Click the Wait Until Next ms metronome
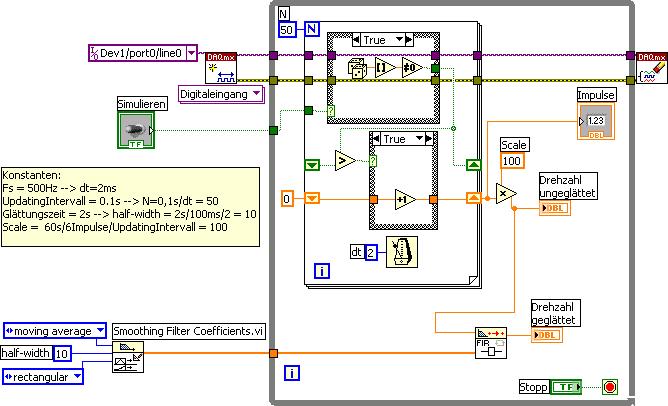Screen dimensions: 668x406 402,252
